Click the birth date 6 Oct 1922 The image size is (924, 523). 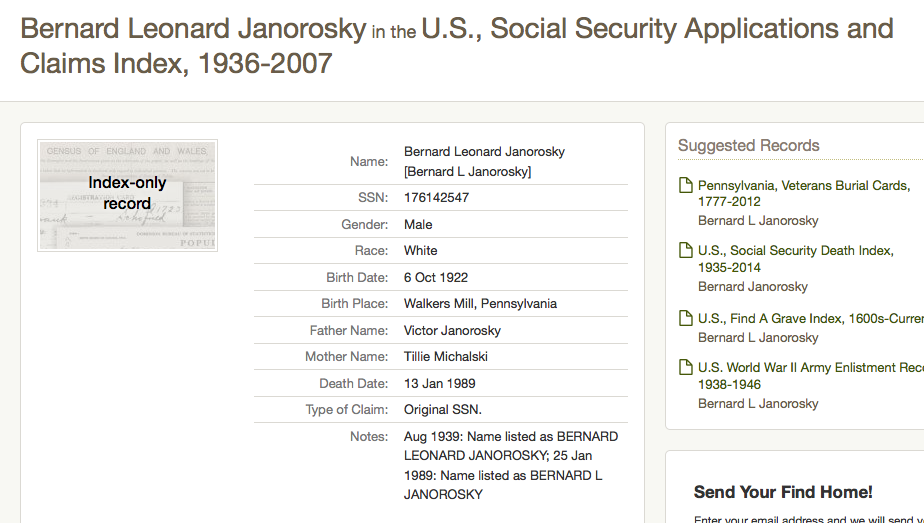click(436, 277)
